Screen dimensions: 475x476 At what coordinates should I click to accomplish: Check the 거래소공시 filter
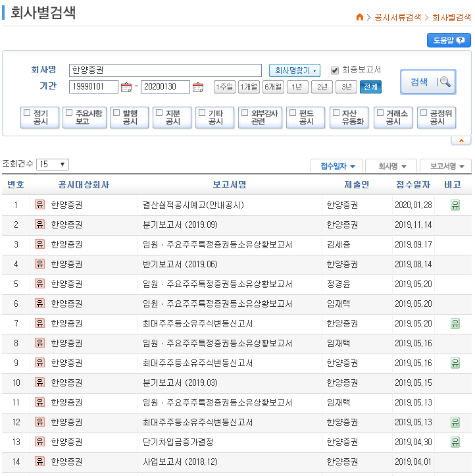click(x=380, y=113)
